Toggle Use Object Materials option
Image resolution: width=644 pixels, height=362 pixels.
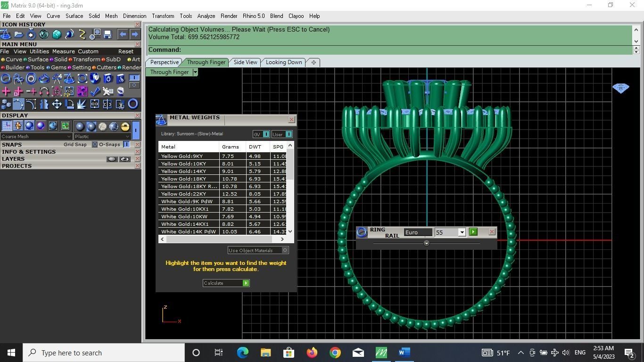point(285,250)
